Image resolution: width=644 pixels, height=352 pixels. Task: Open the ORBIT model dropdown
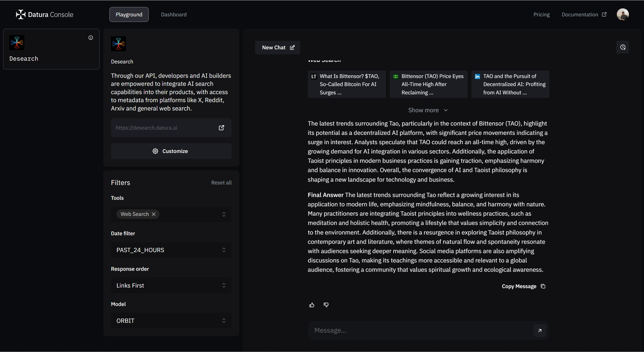171,321
